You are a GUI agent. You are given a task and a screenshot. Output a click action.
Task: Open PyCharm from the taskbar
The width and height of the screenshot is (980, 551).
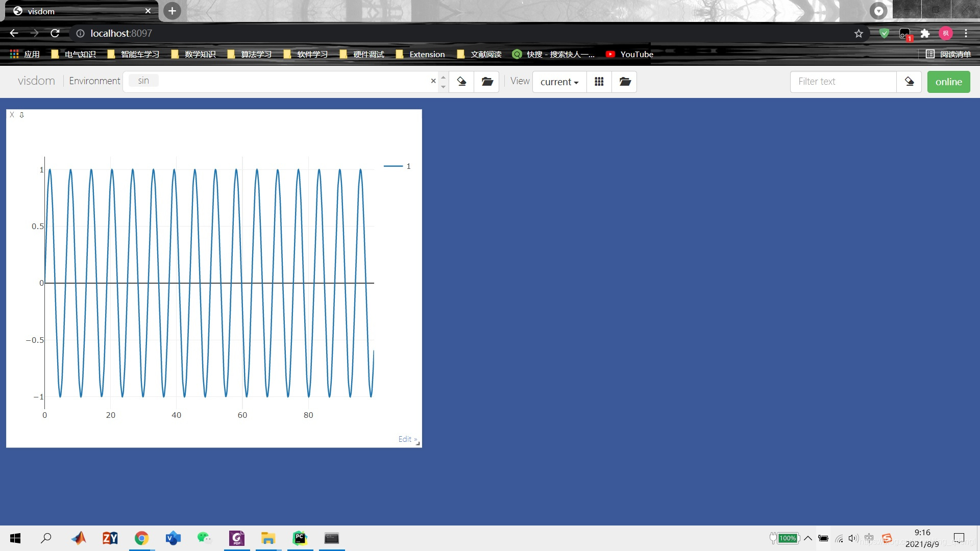300,538
